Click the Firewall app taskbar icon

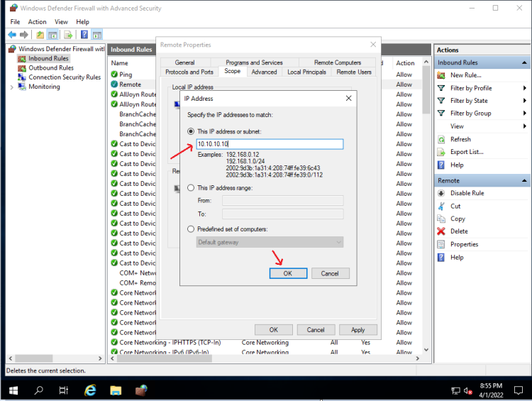[x=141, y=390]
